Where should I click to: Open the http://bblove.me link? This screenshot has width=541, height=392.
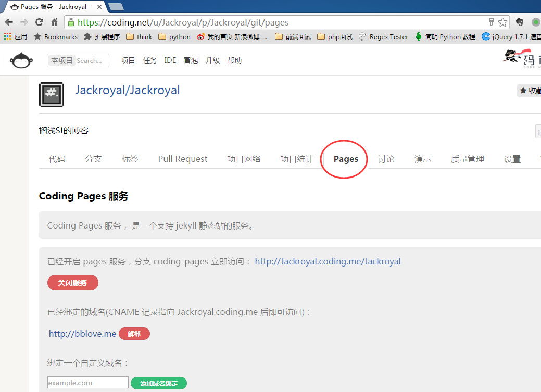[x=82, y=334]
